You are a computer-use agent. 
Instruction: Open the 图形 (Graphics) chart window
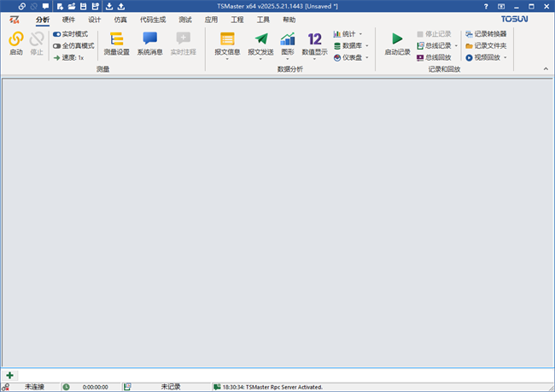pos(288,39)
